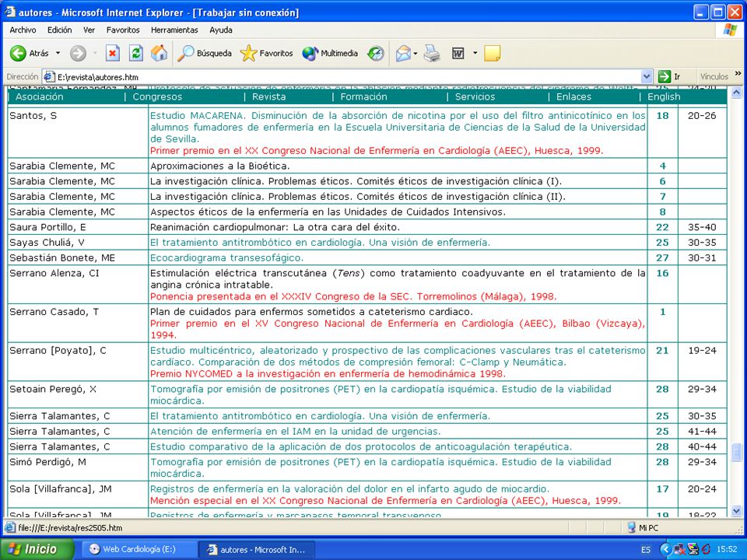Open Registros de enfermería valoración del dolor link
Screen dimensions: 747x560
349,489
